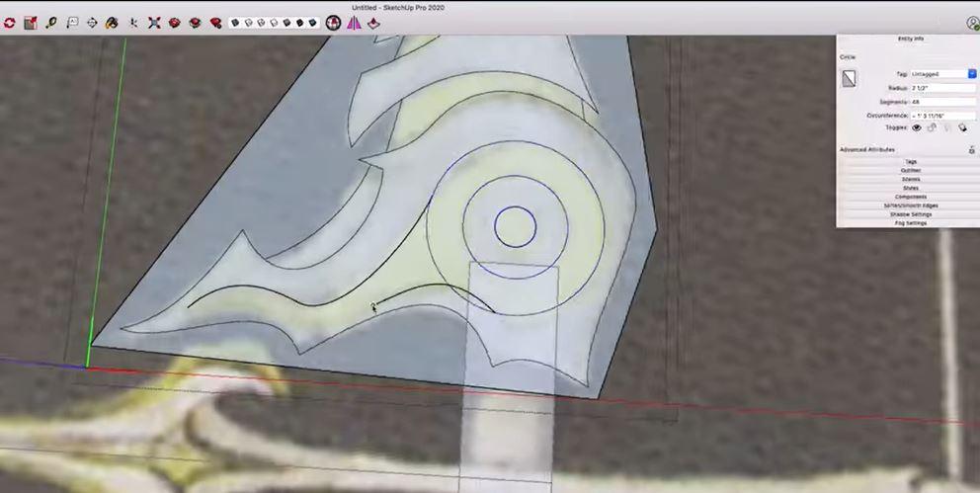
Task: Select the Rotate tool with red circular arrows
Action: 9,23
